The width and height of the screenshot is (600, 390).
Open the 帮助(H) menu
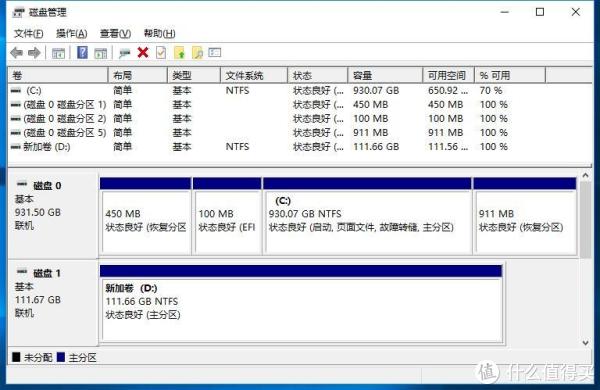pos(160,34)
